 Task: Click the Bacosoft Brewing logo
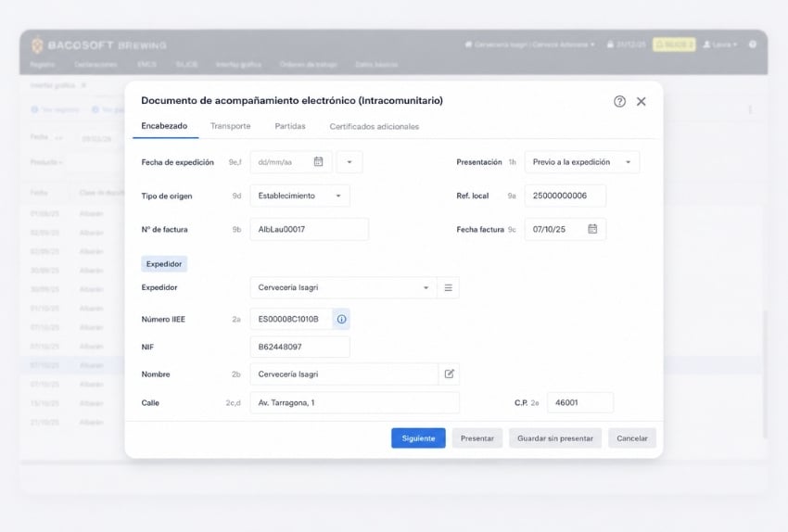pyautogui.click(x=99, y=45)
